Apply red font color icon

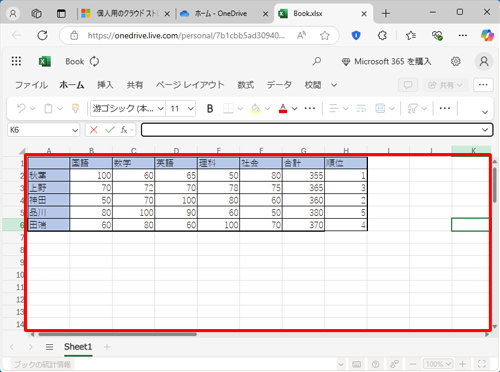click(283, 108)
